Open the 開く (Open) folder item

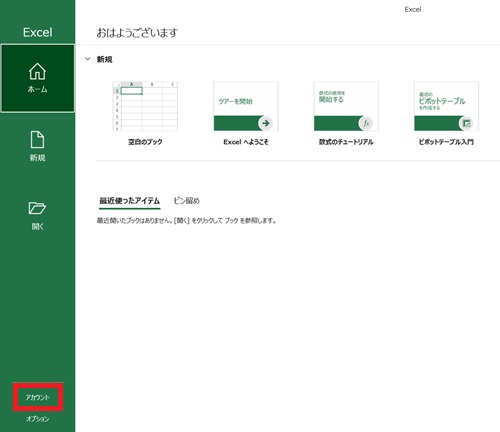(x=37, y=216)
